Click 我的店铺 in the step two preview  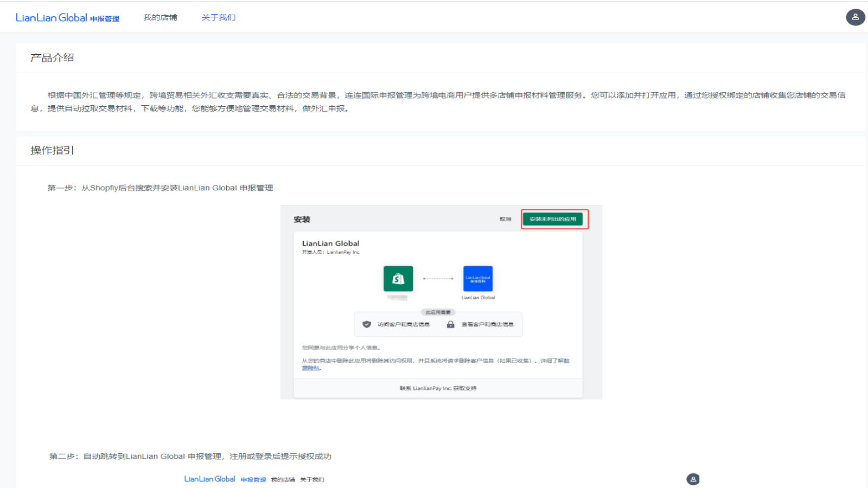point(283,480)
